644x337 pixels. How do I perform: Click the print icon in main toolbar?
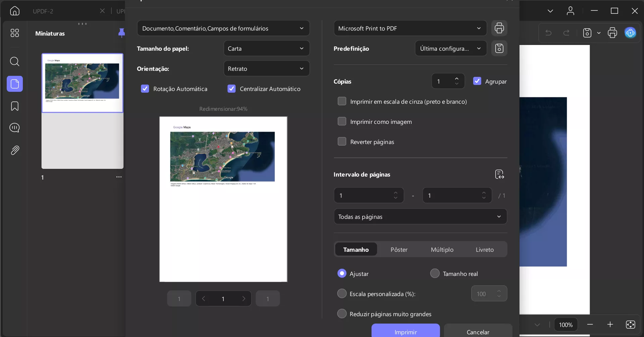612,33
